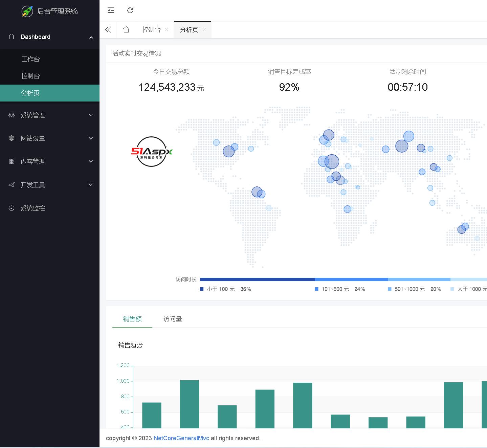Click the dark blue 小于 100 元 legend swatch

tap(202, 289)
